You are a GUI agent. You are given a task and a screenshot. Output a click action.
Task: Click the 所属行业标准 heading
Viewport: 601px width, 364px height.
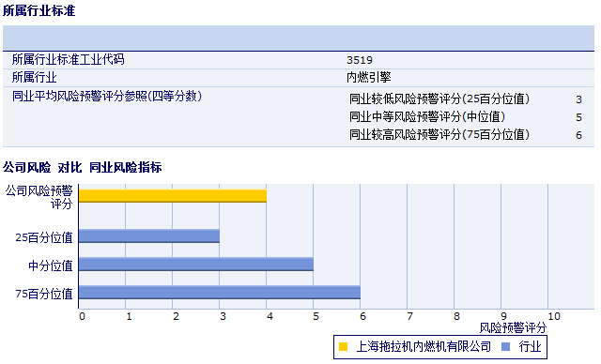(x=39, y=10)
